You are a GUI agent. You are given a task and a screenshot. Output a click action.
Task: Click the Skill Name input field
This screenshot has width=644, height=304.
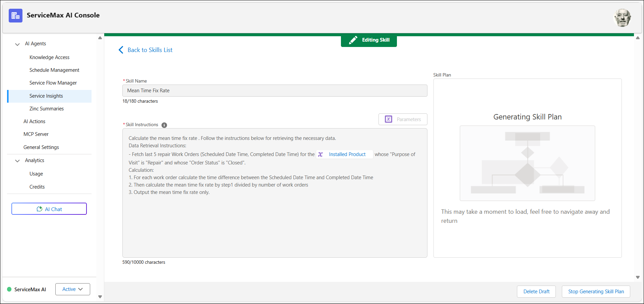tap(275, 91)
